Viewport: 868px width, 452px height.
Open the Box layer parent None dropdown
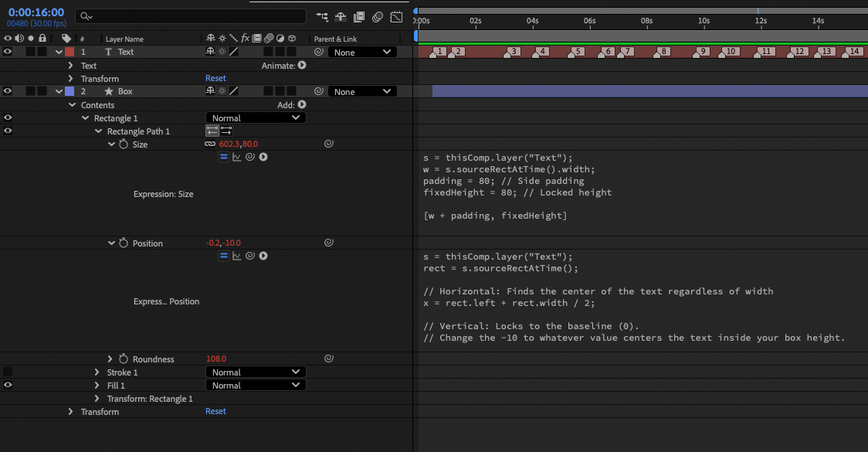pyautogui.click(x=361, y=91)
